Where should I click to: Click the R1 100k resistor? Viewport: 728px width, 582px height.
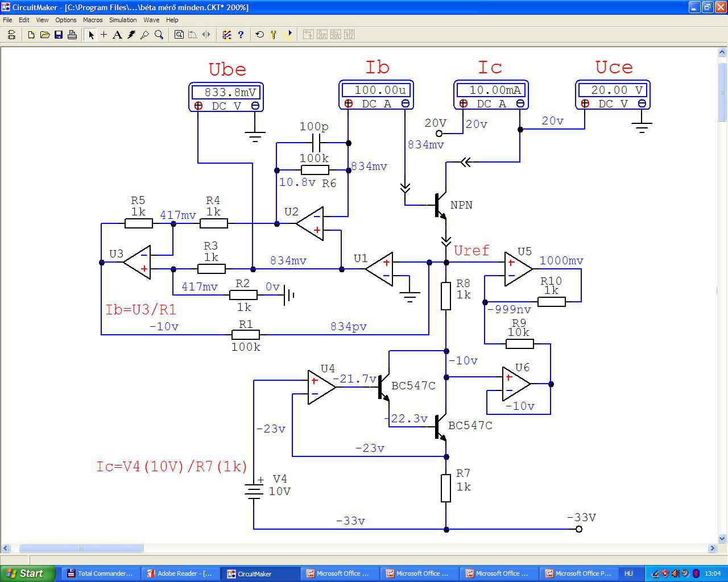click(x=246, y=335)
